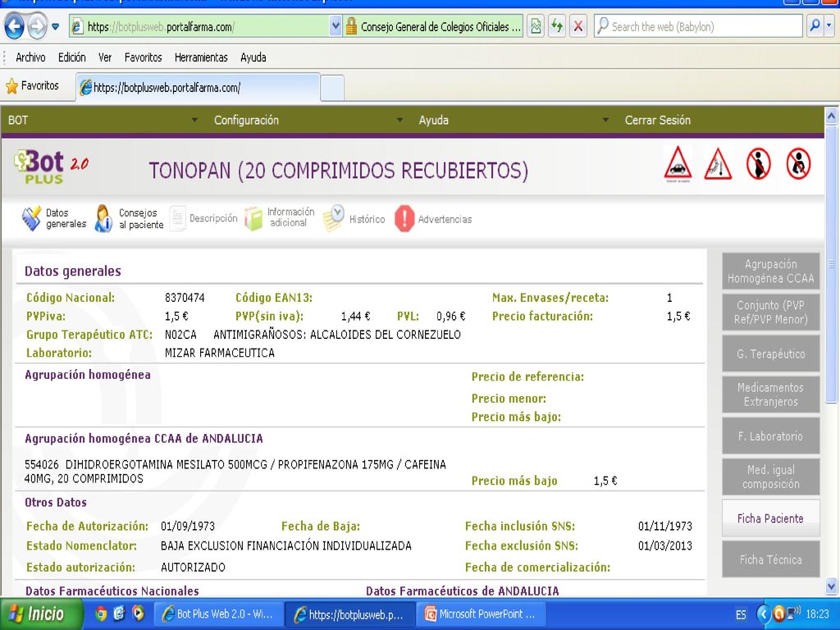Open the recent pages dropdown arrow
This screenshot has width=840, height=630.
55,27
